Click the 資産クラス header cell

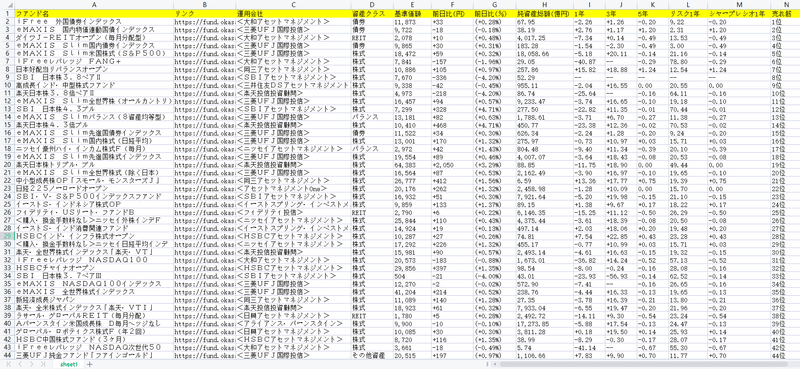(371, 13)
